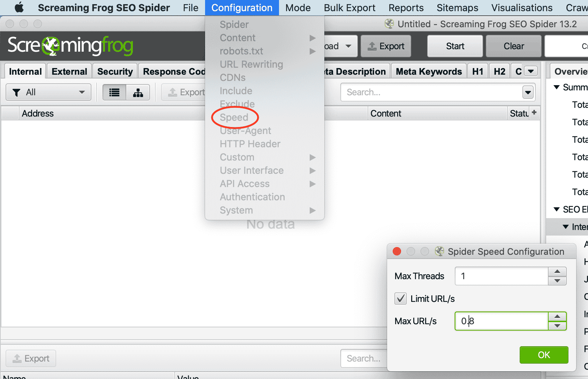Open the Screaming Frog SEO Spider menu

pos(104,8)
